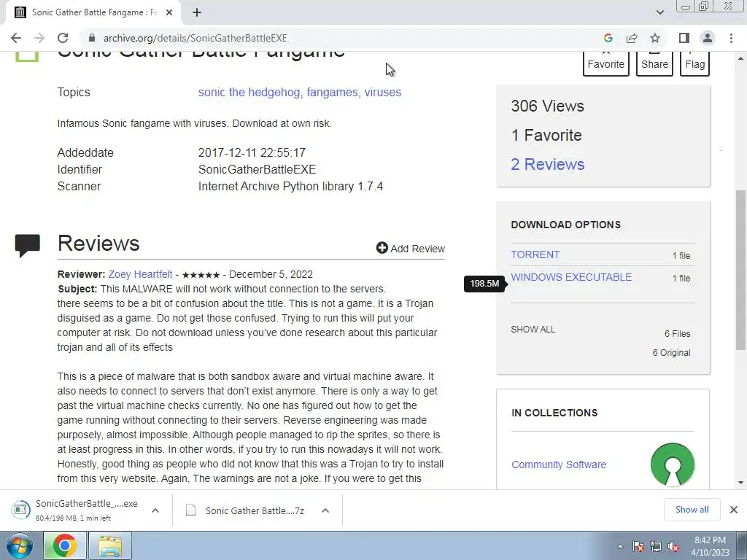The image size is (747, 560).
Task: View site security lock info
Action: [92, 38]
